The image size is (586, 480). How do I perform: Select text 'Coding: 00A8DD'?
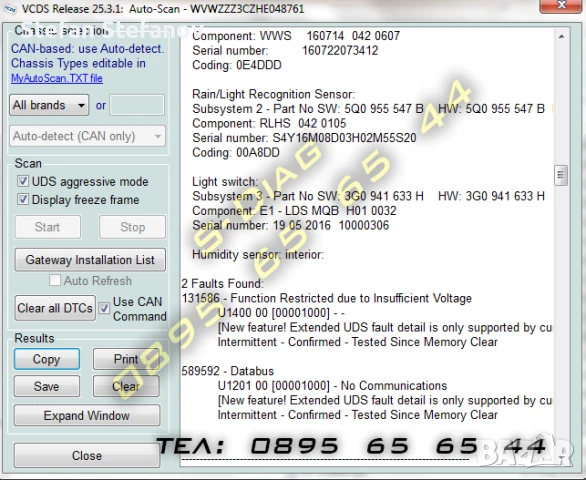[x=236, y=153]
